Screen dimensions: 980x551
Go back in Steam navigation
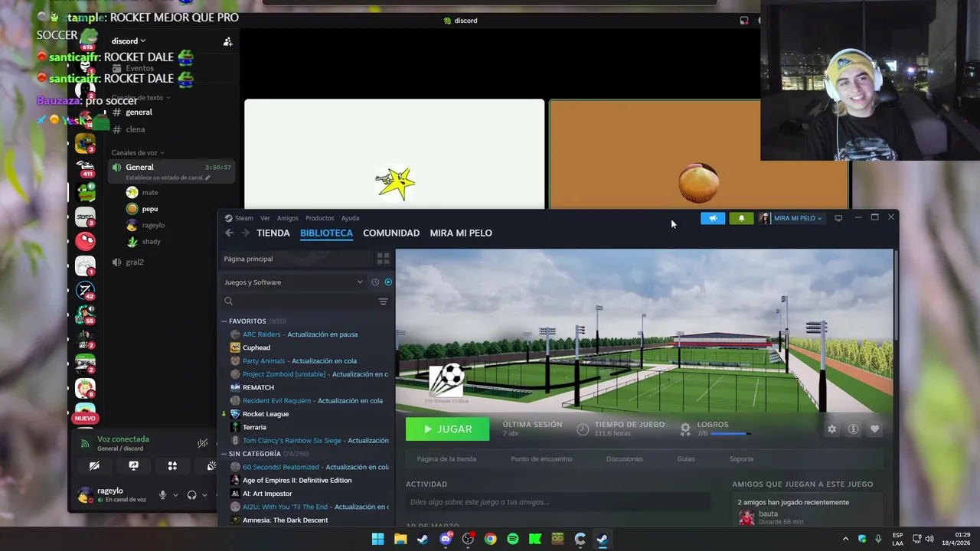pyautogui.click(x=229, y=233)
